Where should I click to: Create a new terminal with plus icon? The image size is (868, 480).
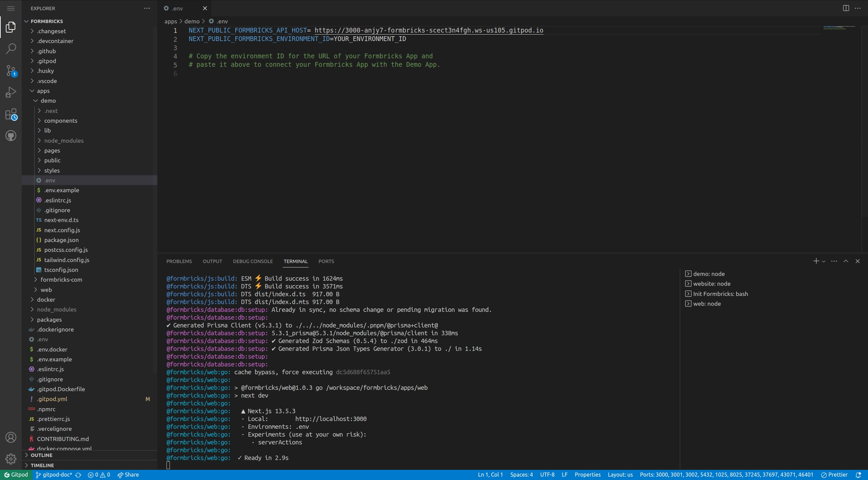click(x=816, y=261)
